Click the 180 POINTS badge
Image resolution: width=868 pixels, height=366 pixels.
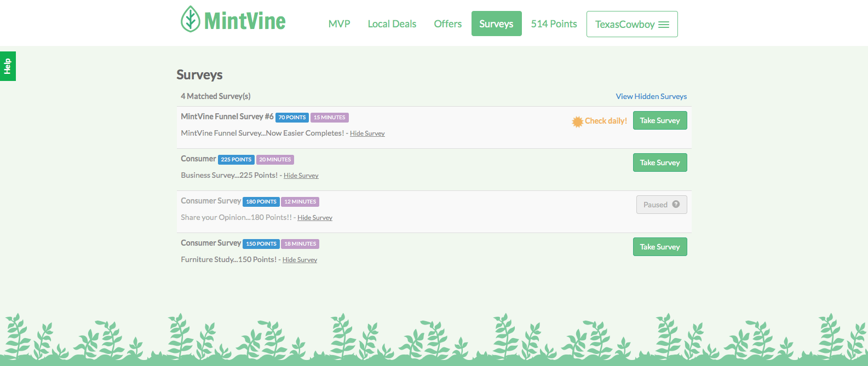261,202
